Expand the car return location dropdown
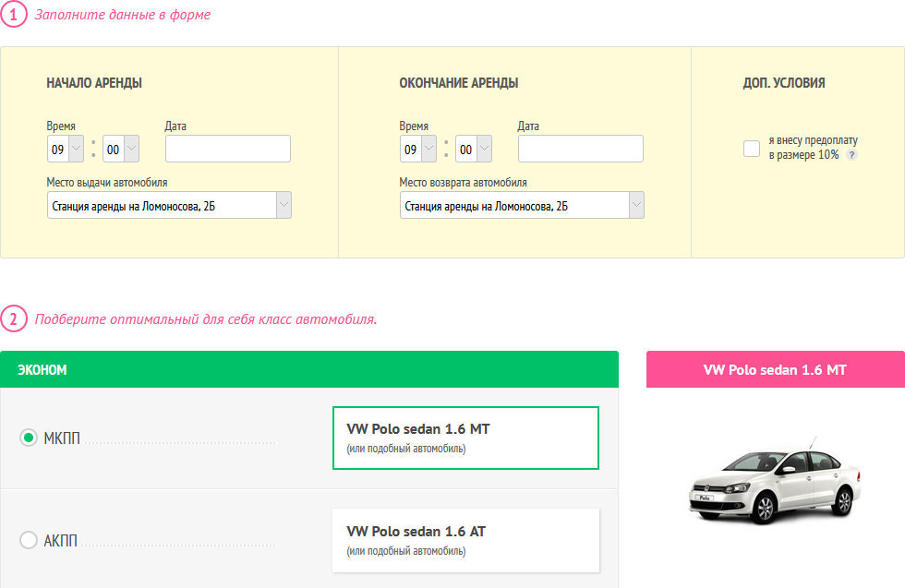This screenshot has height=588, width=905. [522, 205]
